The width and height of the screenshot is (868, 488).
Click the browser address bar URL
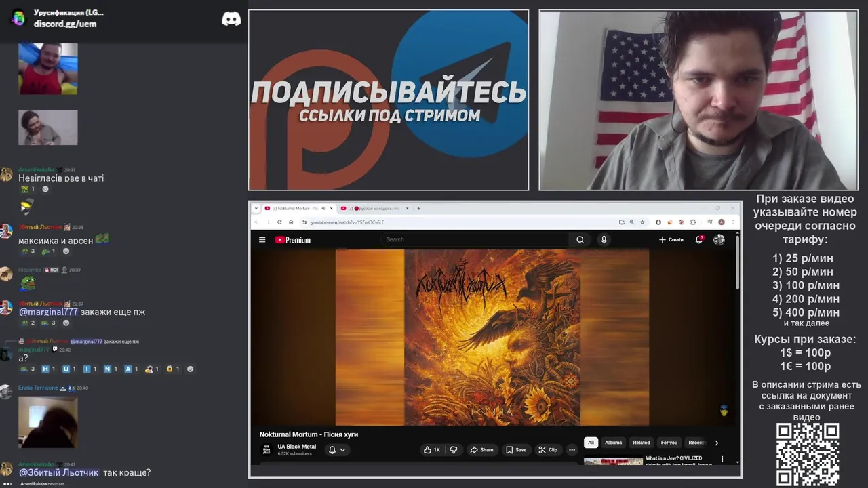tap(347, 222)
